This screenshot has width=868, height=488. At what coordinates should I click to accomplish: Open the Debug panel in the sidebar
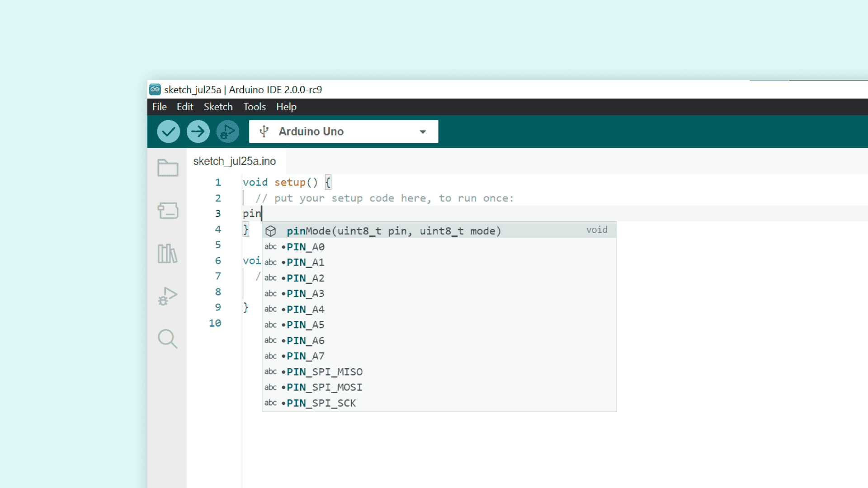coord(167,296)
